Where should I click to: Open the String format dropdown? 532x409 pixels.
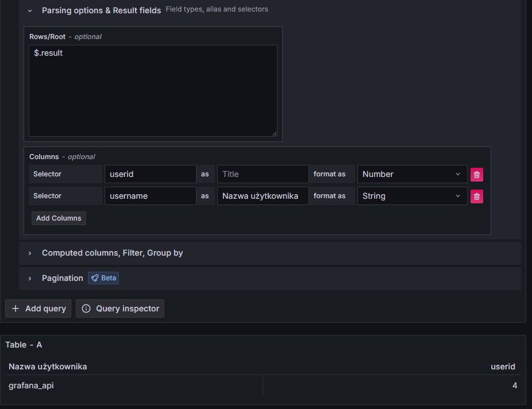point(411,196)
